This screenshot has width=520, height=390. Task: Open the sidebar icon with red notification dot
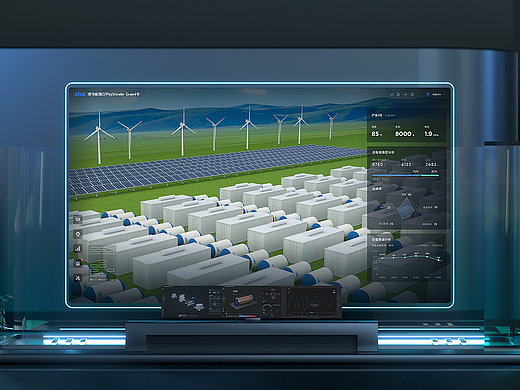78,263
